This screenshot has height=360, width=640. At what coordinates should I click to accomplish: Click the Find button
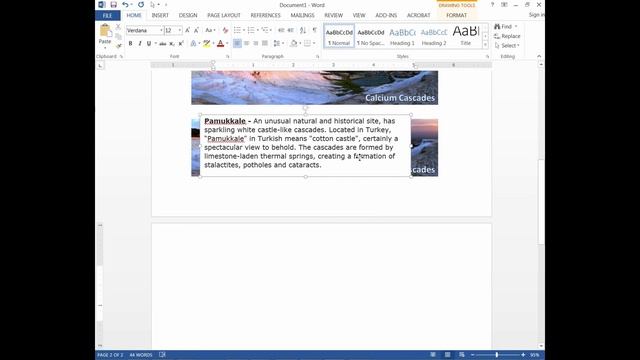[503, 27]
